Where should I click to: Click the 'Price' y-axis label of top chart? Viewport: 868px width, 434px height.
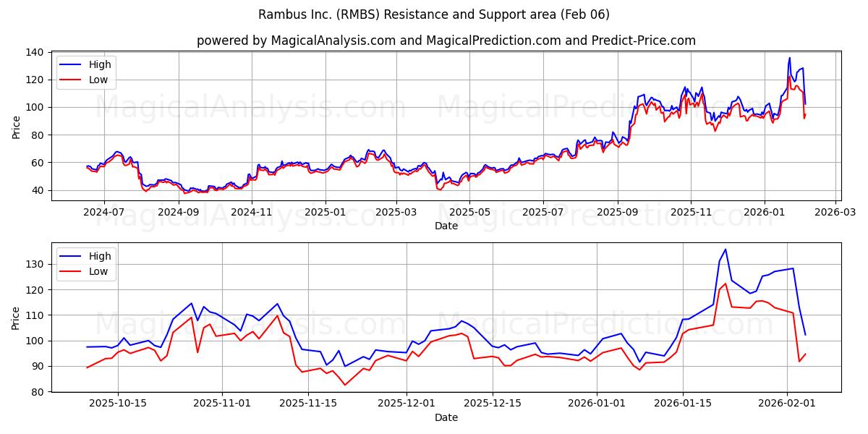[17, 127]
